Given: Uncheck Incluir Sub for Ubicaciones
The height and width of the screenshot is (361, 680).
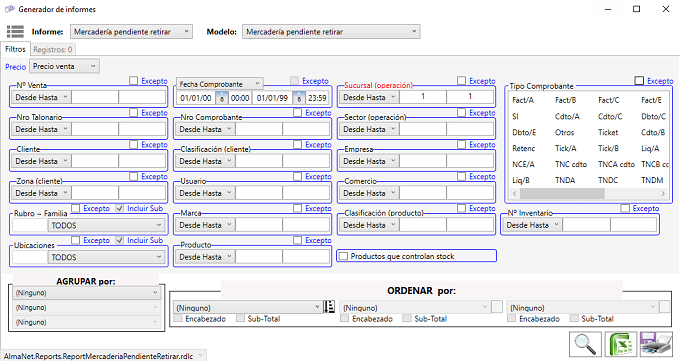Looking at the screenshot, I should [x=120, y=240].
